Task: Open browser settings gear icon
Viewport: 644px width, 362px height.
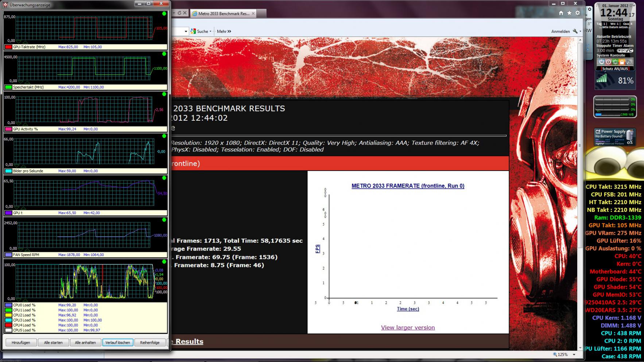Action: click(x=578, y=13)
